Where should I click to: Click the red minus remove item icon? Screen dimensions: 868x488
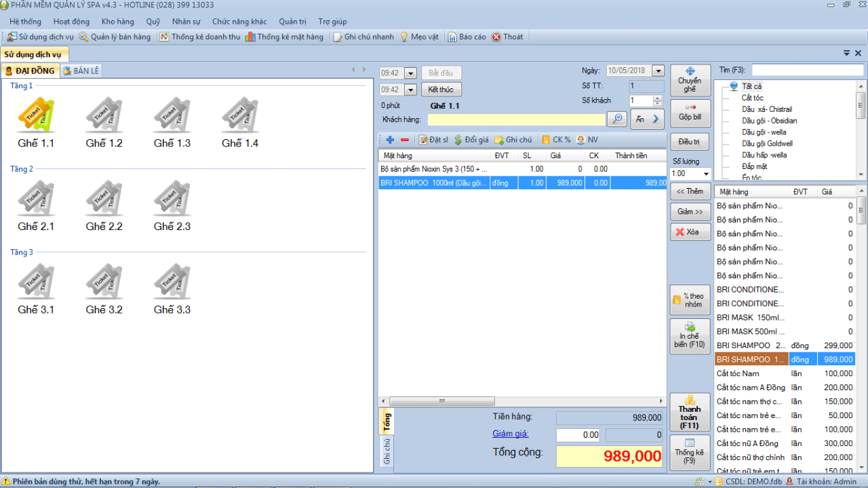pyautogui.click(x=405, y=140)
